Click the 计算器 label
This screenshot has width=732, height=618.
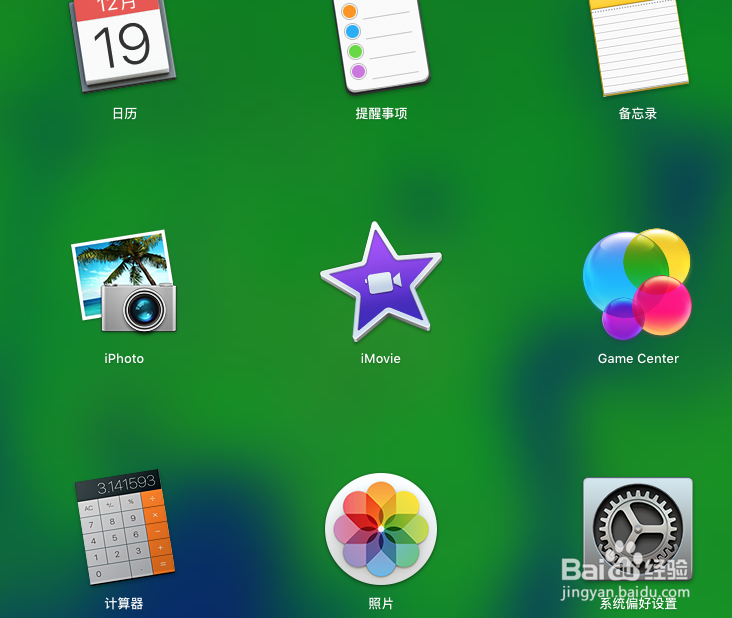[124, 604]
